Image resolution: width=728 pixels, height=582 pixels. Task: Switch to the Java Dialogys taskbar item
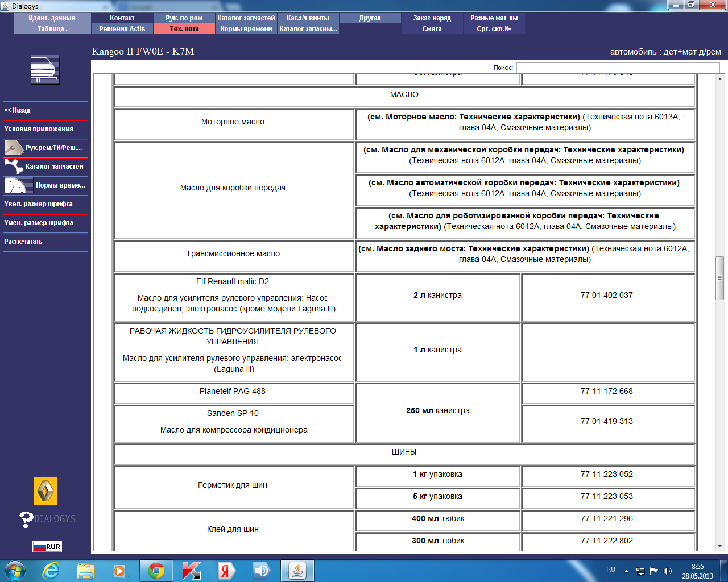pyautogui.click(x=297, y=571)
